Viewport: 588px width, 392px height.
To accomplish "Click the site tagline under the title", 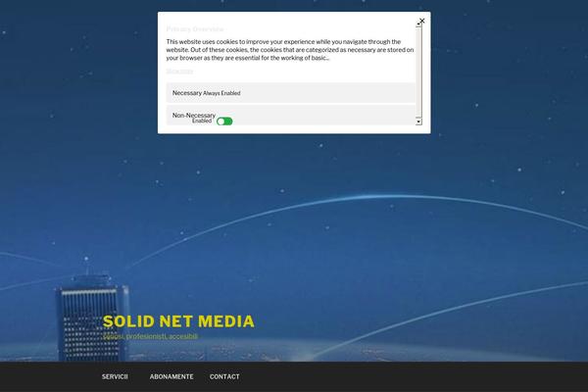I will click(150, 336).
